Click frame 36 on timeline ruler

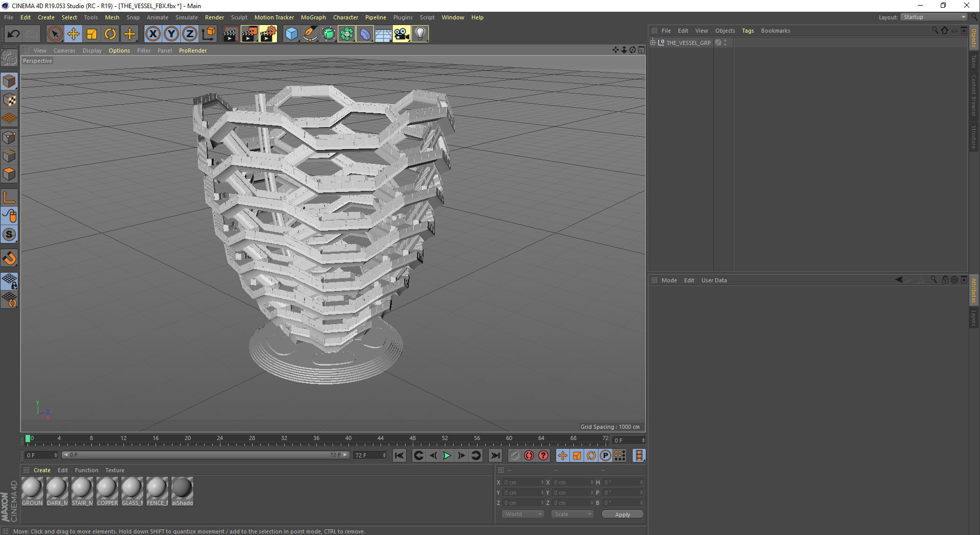click(316, 439)
